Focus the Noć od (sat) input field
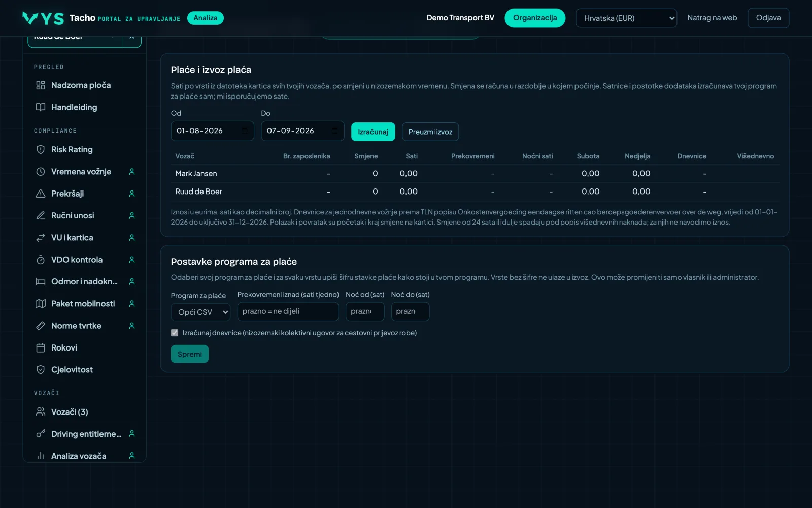The image size is (812, 508). point(365,311)
